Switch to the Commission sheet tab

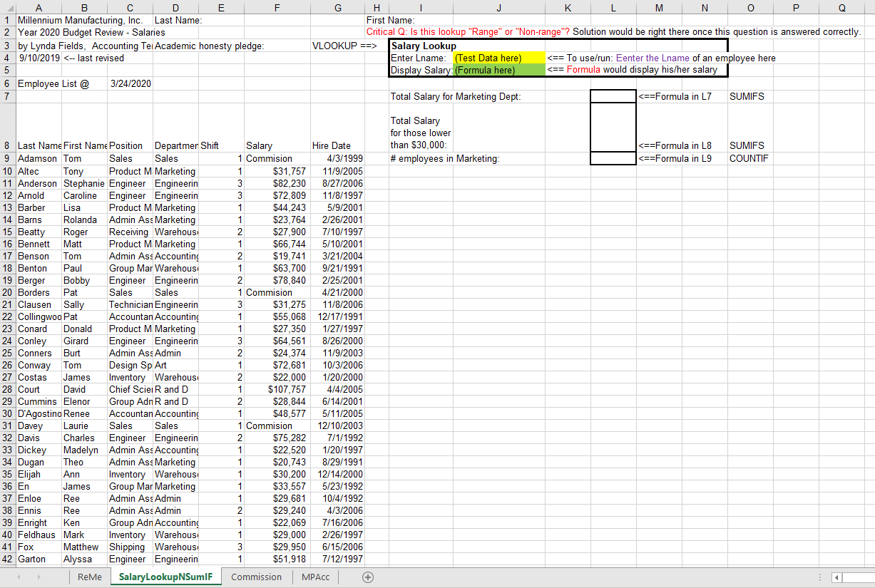tap(257, 577)
